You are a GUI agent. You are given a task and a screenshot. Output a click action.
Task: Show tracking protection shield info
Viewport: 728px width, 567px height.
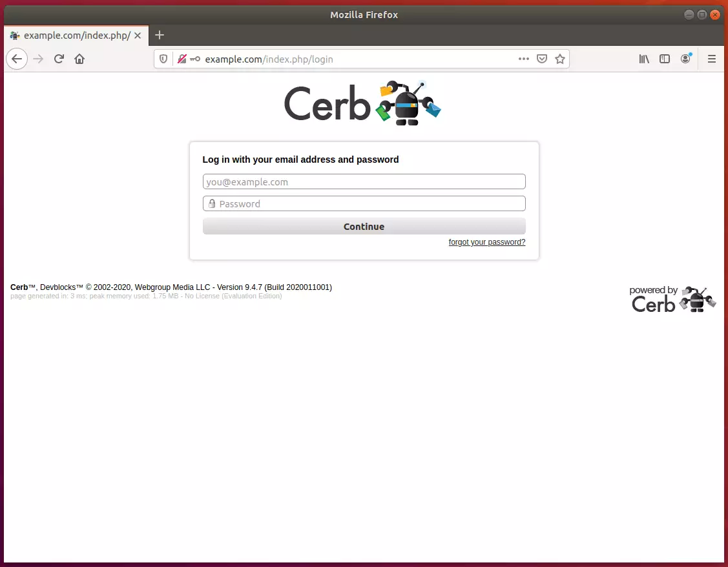[x=163, y=59]
